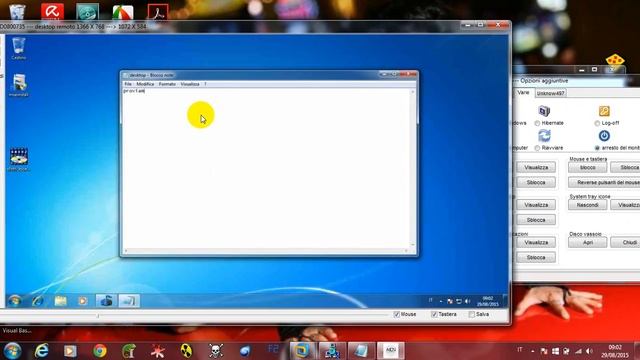Open the ? help menu in Blocco note
Image resolution: width=640 pixels, height=360 pixels.
(x=205, y=84)
